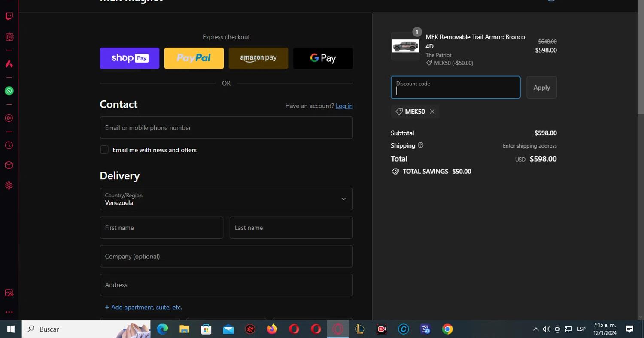This screenshot has height=338, width=644.
Task: Click the Enter shipping address text
Action: pos(530,146)
